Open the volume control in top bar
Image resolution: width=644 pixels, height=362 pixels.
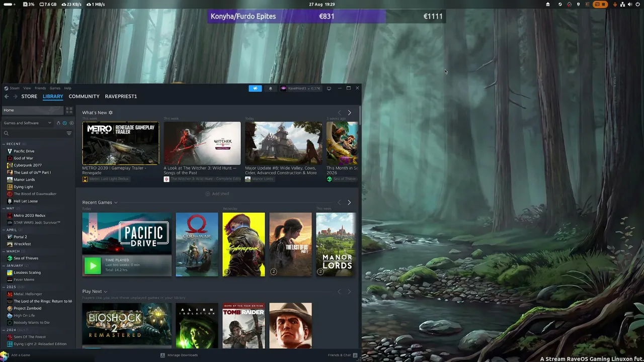point(630,5)
